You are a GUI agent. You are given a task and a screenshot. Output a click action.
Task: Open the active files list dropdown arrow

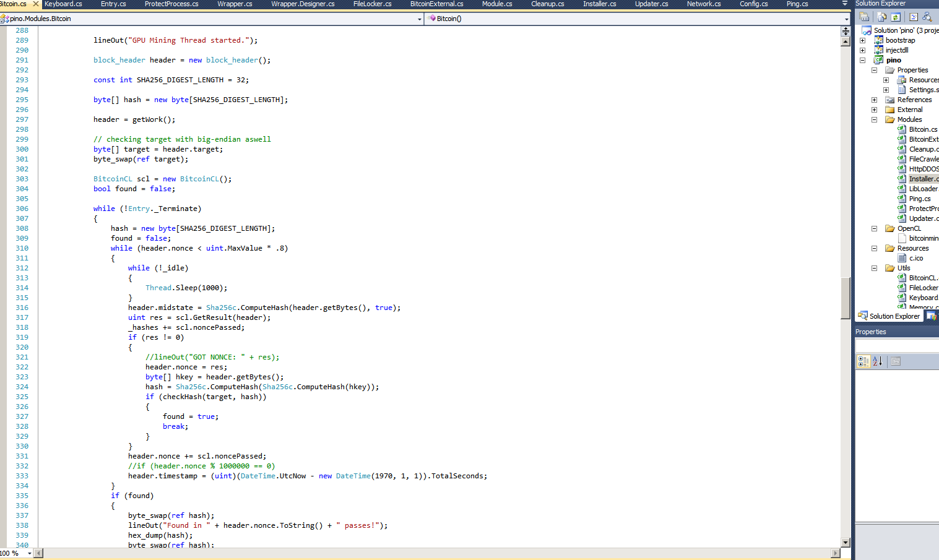[845, 4]
